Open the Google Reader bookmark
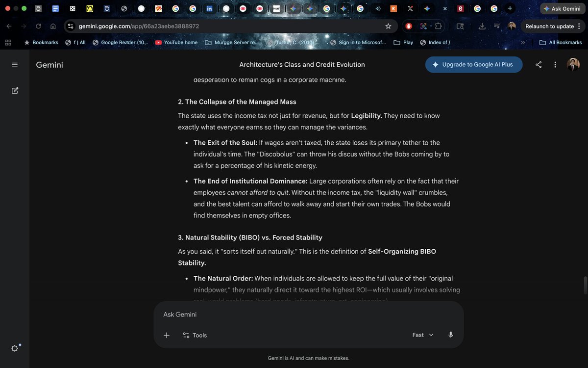This screenshot has height=368, width=588. tap(120, 43)
